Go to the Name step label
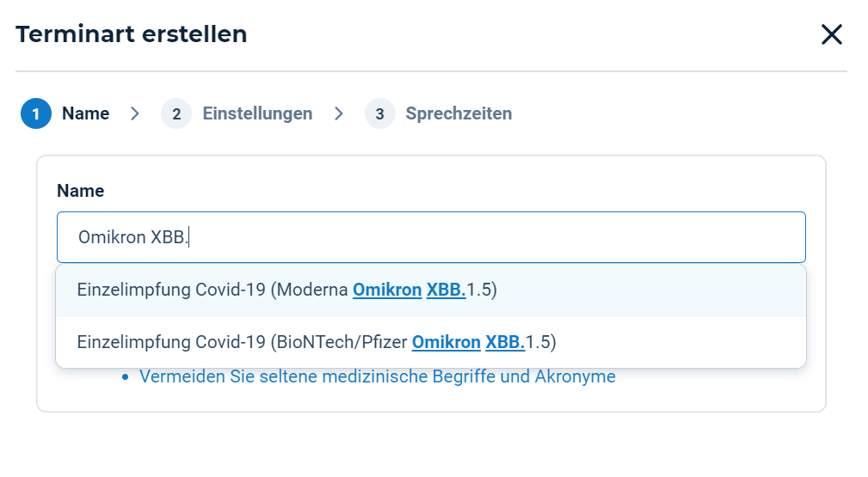 85,113
